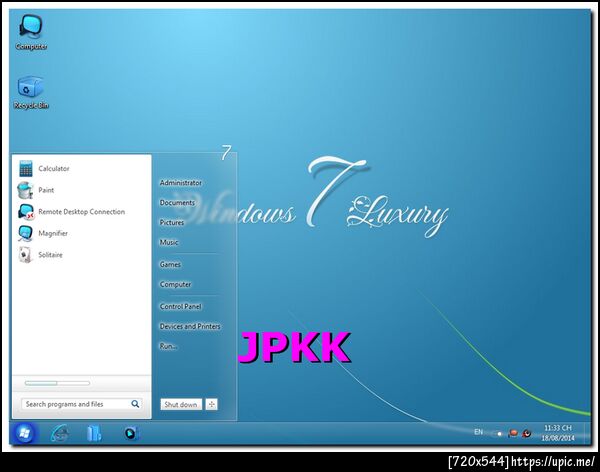Click the red round tray icon beside the clock

(x=527, y=433)
